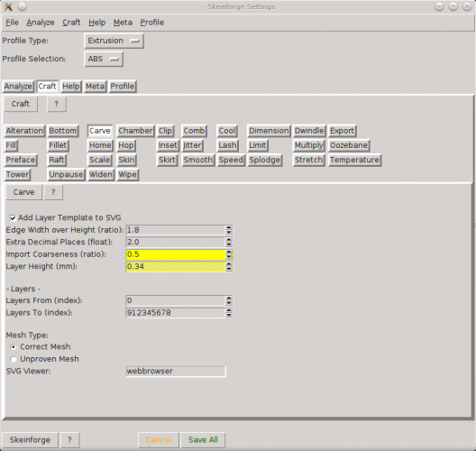Screen dimensions: 476x451
Task: Toggle Add Layer Template to SVG checkbox
Action: pos(13,217)
